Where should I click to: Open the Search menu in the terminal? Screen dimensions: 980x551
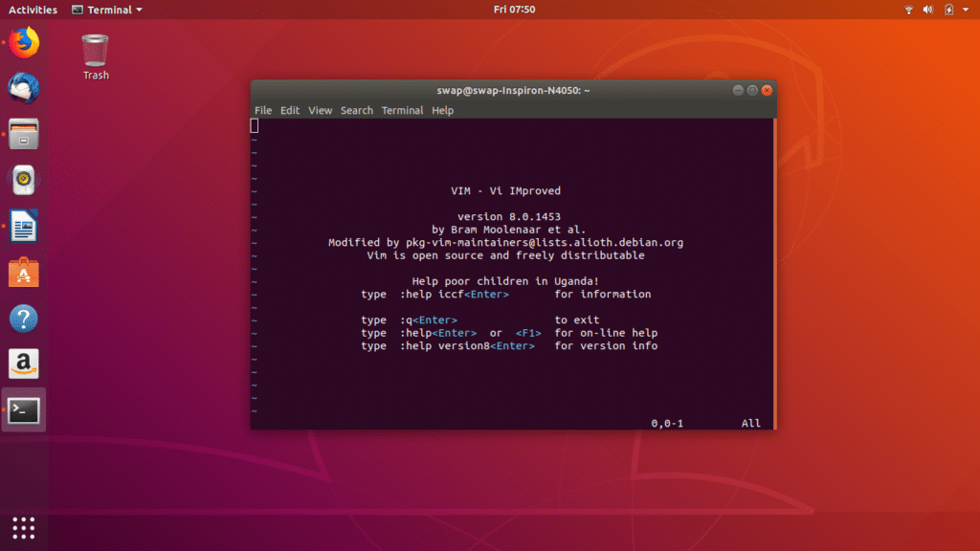point(356,110)
